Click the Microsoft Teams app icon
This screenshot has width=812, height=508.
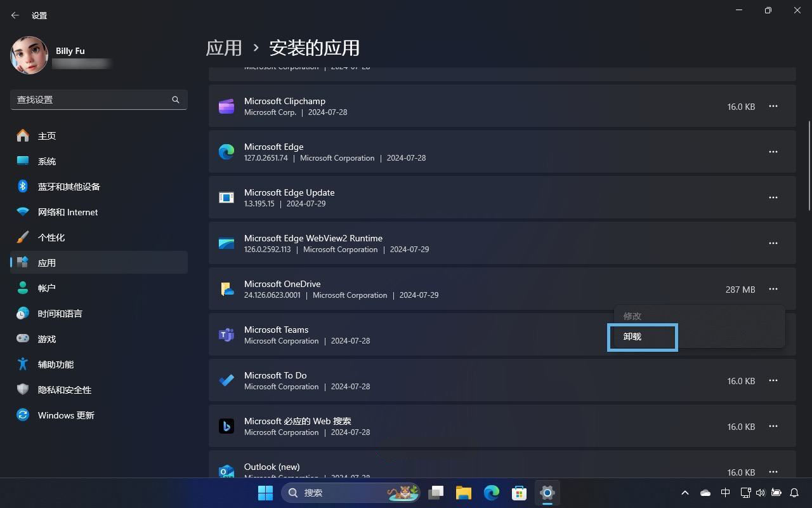pyautogui.click(x=226, y=335)
